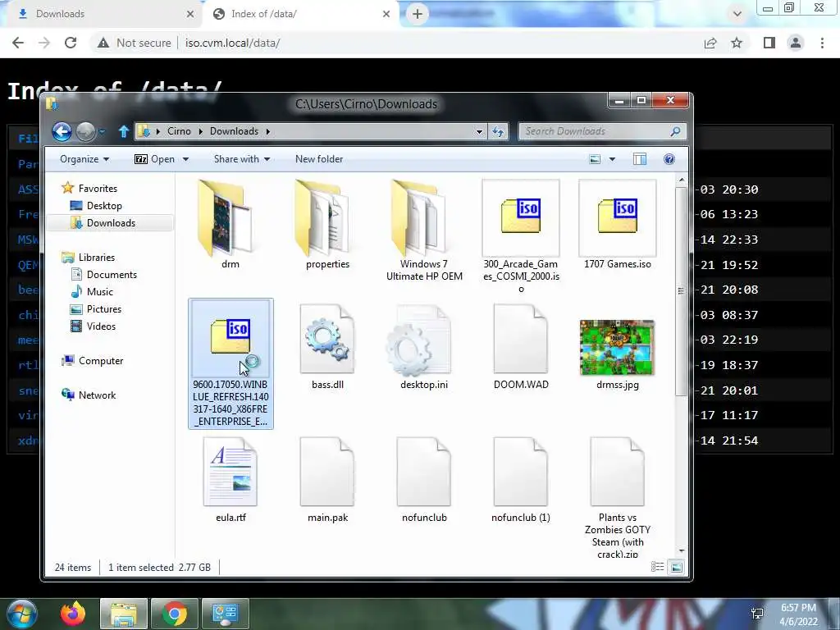Image resolution: width=840 pixels, height=630 pixels.
Task: Open Documents library in navigation pane
Action: point(112,274)
